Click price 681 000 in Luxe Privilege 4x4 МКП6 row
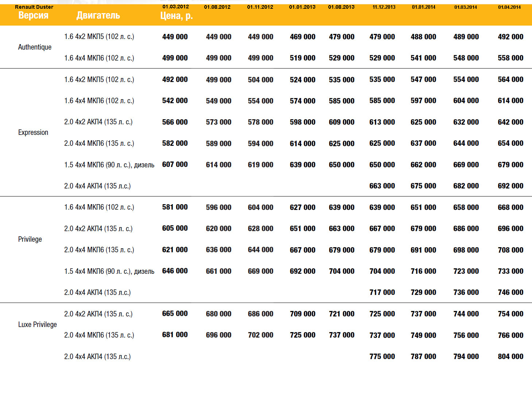This screenshot has height=401, width=532. pos(175,335)
